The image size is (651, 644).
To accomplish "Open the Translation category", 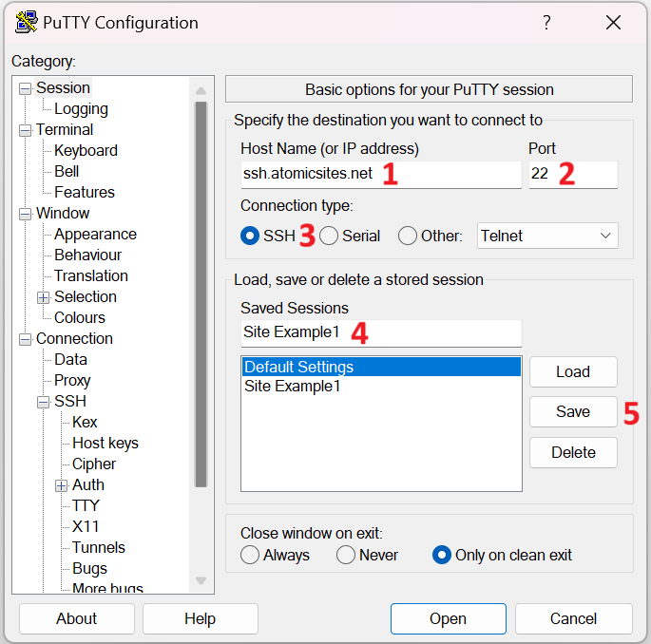I will [91, 276].
